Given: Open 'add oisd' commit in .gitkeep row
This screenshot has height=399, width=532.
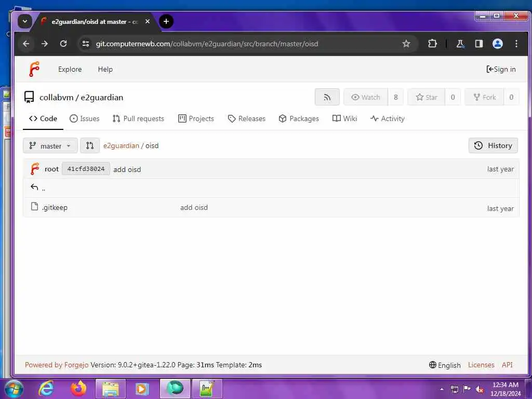Looking at the screenshot, I should click(194, 207).
